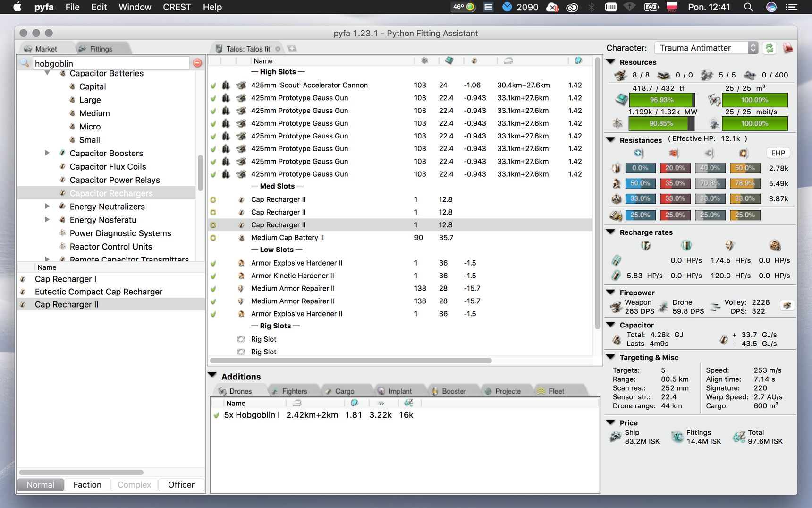Collapse the Additions panel
The width and height of the screenshot is (812, 508).
click(212, 375)
